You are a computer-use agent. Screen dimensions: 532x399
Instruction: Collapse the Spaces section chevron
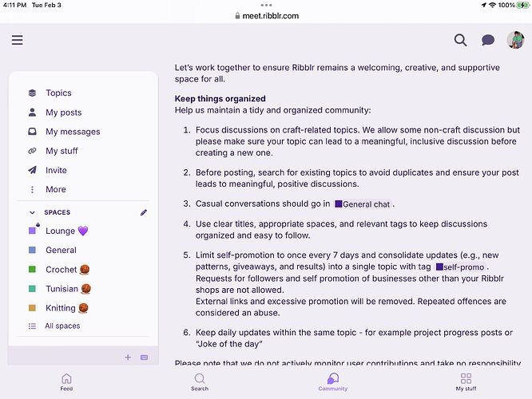point(32,213)
